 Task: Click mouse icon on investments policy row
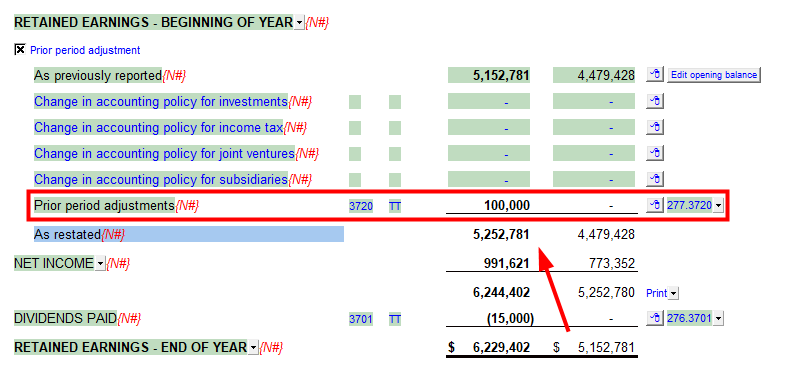click(x=655, y=101)
